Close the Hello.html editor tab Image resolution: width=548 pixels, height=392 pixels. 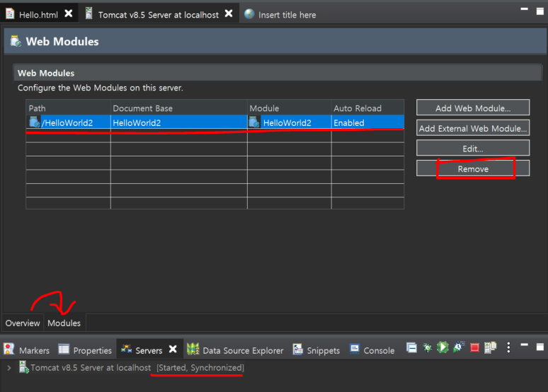click(69, 13)
